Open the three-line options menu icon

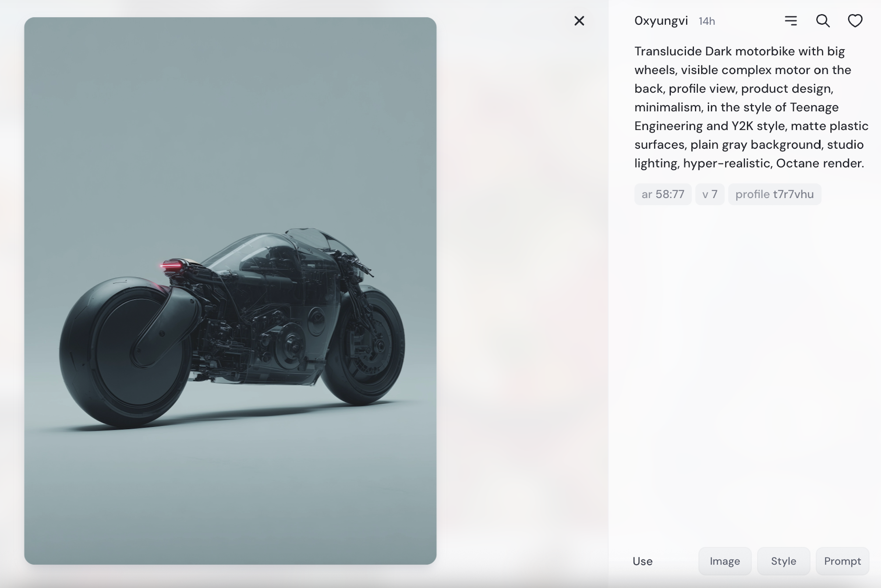(x=790, y=21)
